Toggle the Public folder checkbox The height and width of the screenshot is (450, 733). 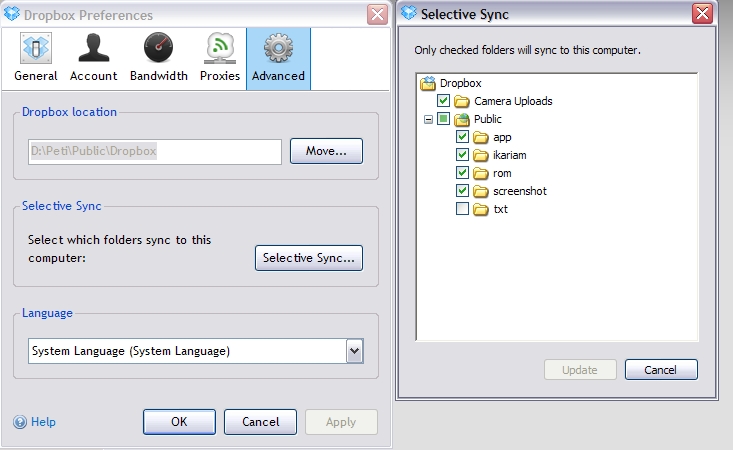443,119
